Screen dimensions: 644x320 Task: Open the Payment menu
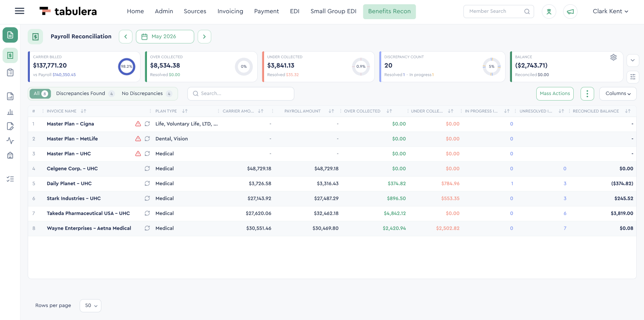point(267,12)
